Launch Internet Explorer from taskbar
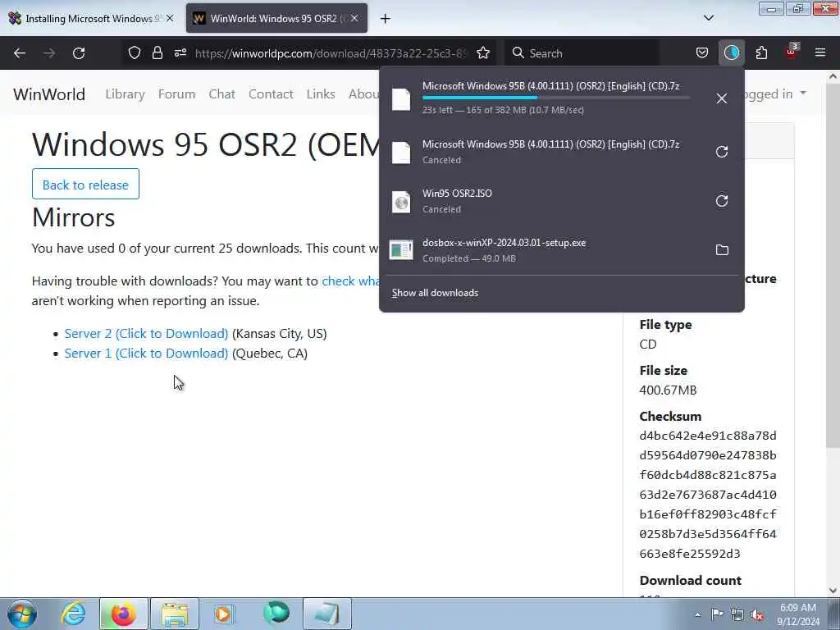This screenshot has width=840, height=630. pos(73,614)
